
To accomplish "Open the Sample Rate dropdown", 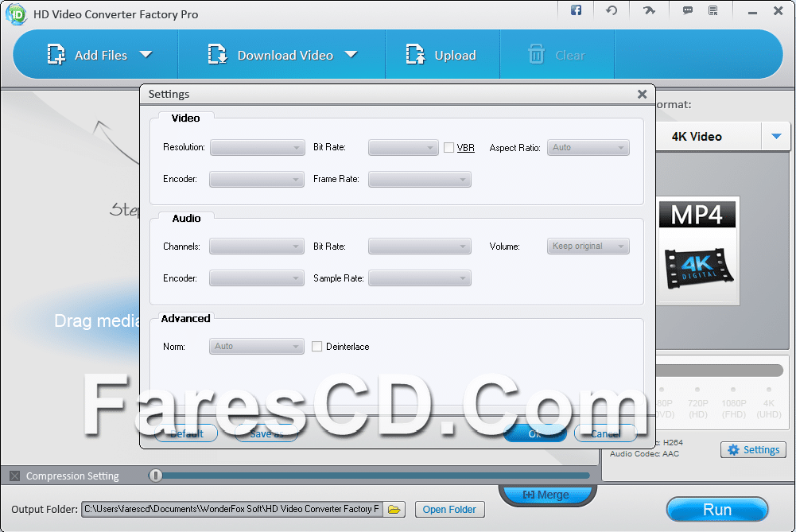I will (420, 278).
